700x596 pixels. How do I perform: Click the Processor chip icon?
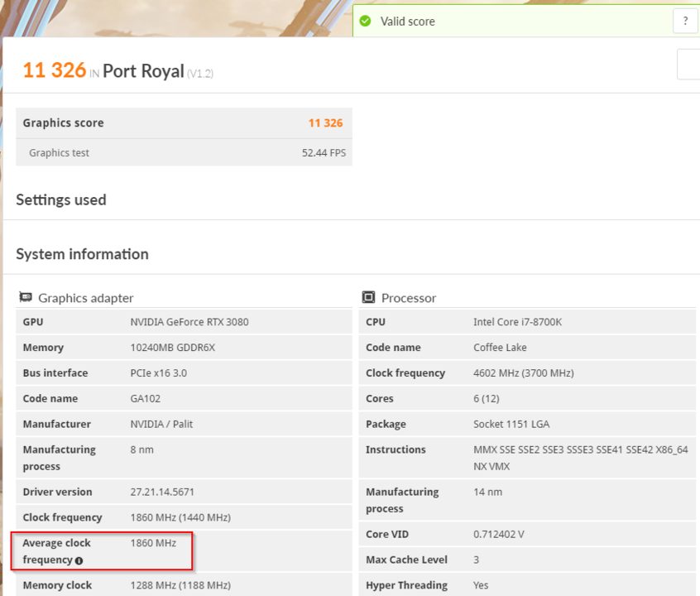point(368,297)
